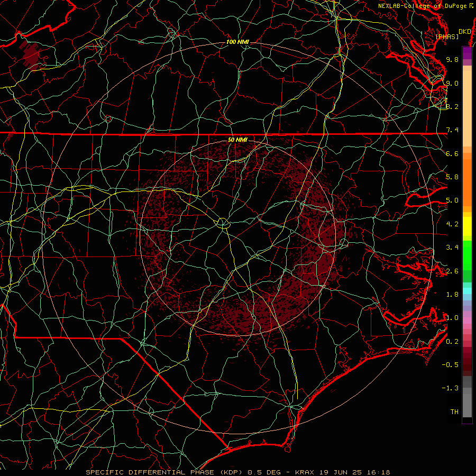
Task: Click the 100 NMI range ring label
Action: (x=237, y=42)
